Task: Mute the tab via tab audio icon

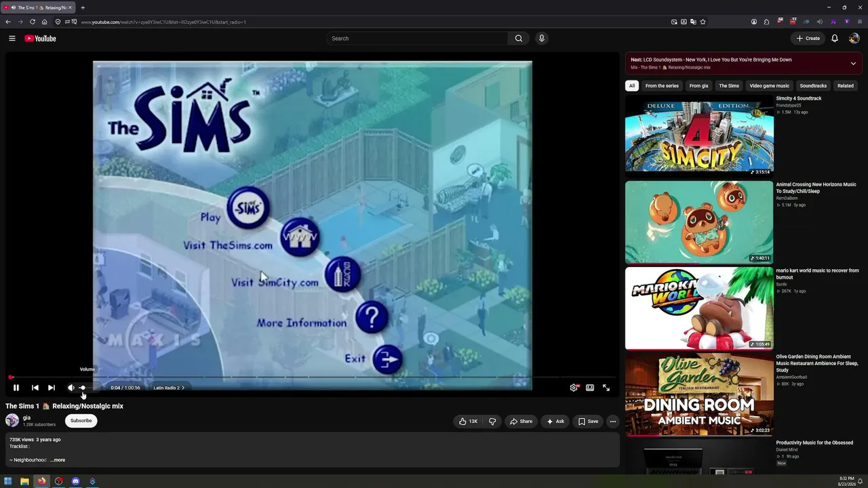Action: click(x=14, y=7)
